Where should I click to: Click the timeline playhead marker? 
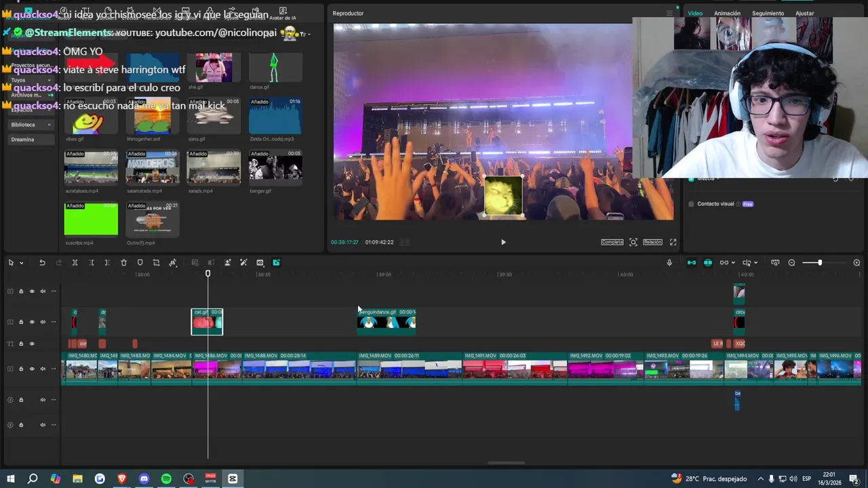click(x=208, y=274)
